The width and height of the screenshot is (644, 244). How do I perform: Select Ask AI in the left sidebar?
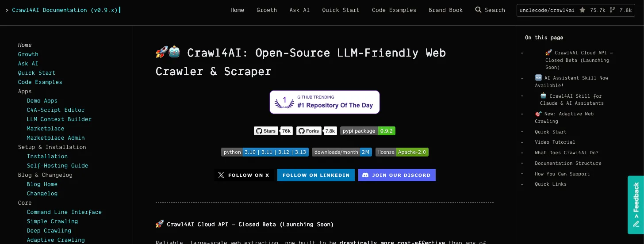pyautogui.click(x=28, y=64)
